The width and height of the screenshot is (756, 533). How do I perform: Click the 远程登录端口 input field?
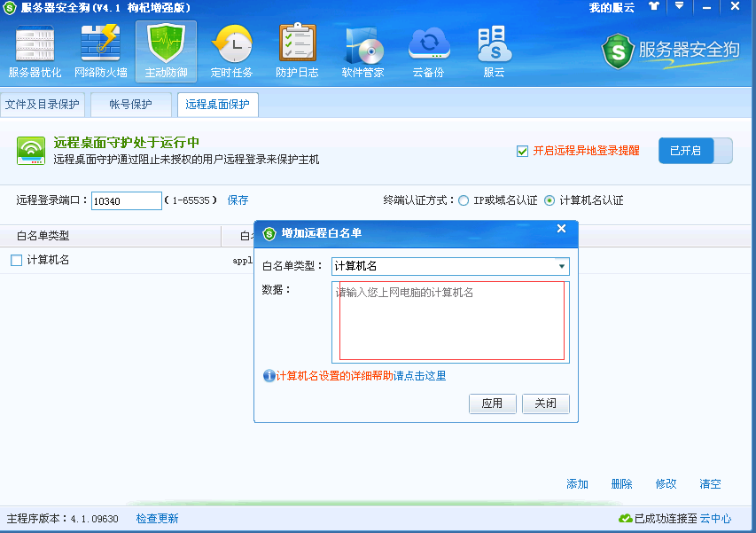[126, 201]
